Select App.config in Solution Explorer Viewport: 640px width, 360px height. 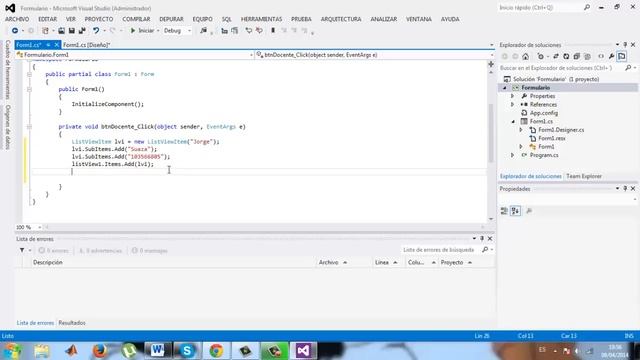click(544, 113)
